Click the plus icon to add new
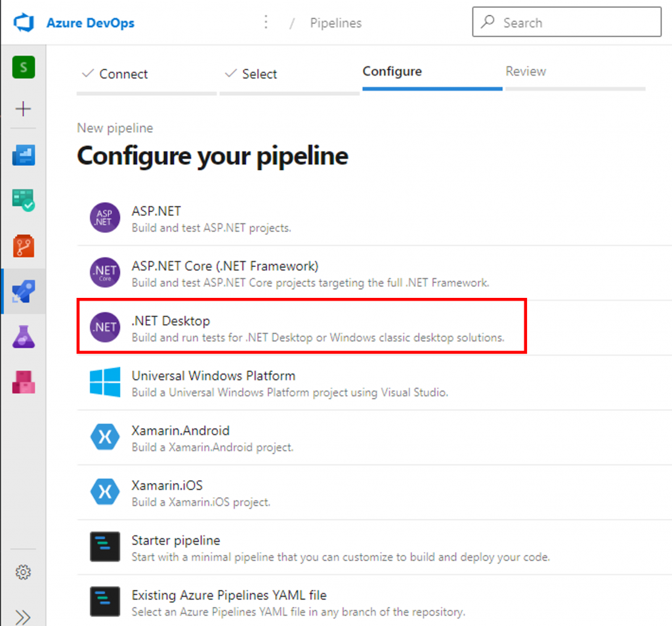 tap(24, 109)
